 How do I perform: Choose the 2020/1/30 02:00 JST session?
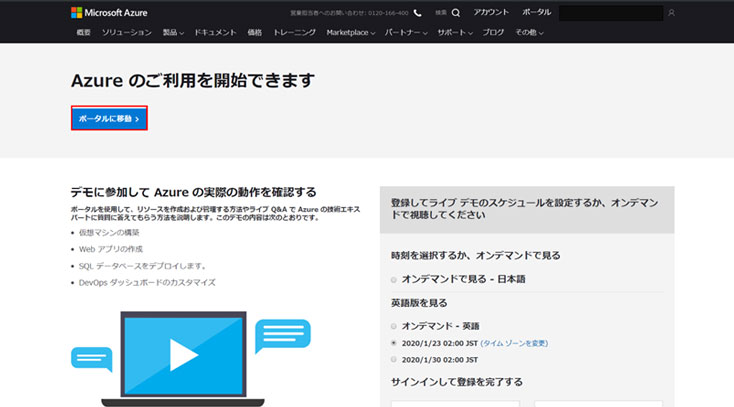tap(394, 360)
